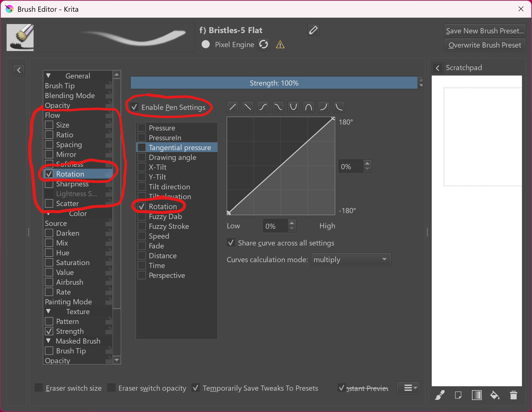
Task: Click the rename brush pencil icon
Action: 313,30
